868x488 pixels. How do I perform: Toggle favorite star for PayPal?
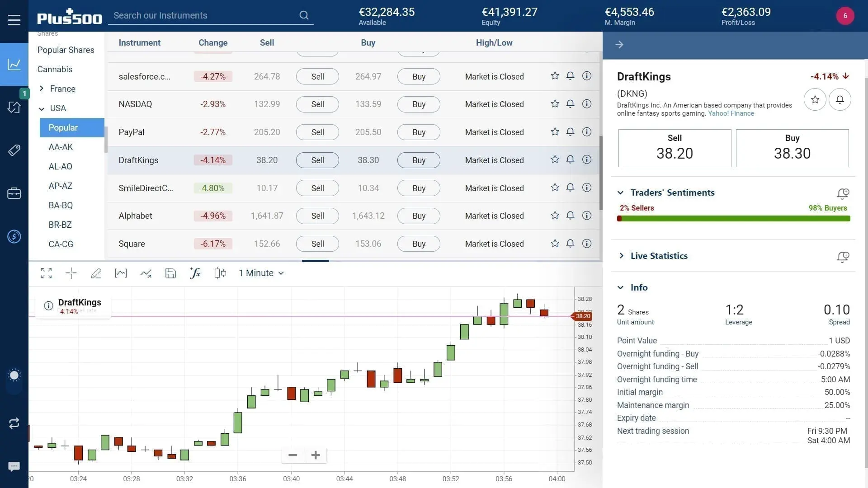coord(555,132)
